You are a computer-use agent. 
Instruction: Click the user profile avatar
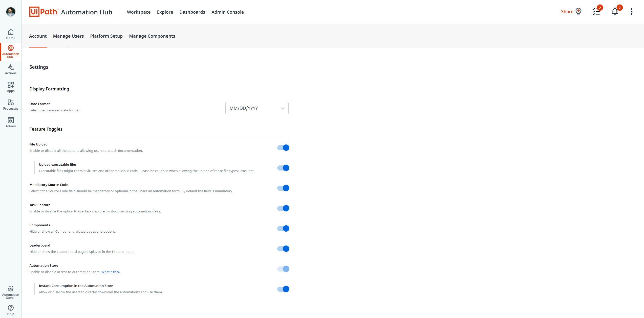11,12
